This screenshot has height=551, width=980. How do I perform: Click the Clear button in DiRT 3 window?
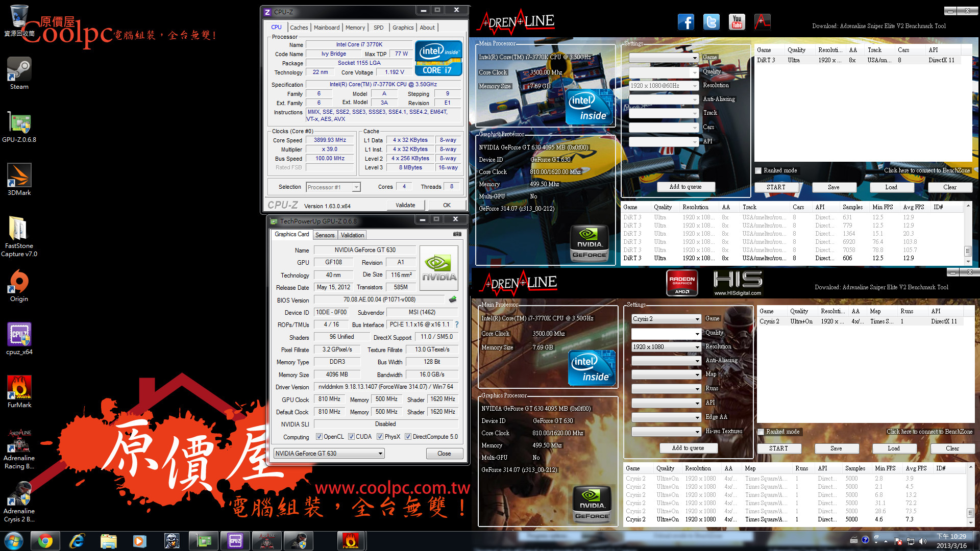[950, 187]
